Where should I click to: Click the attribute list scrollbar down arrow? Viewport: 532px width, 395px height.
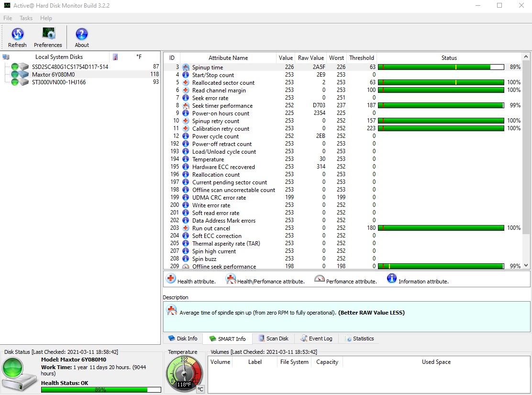[526, 264]
